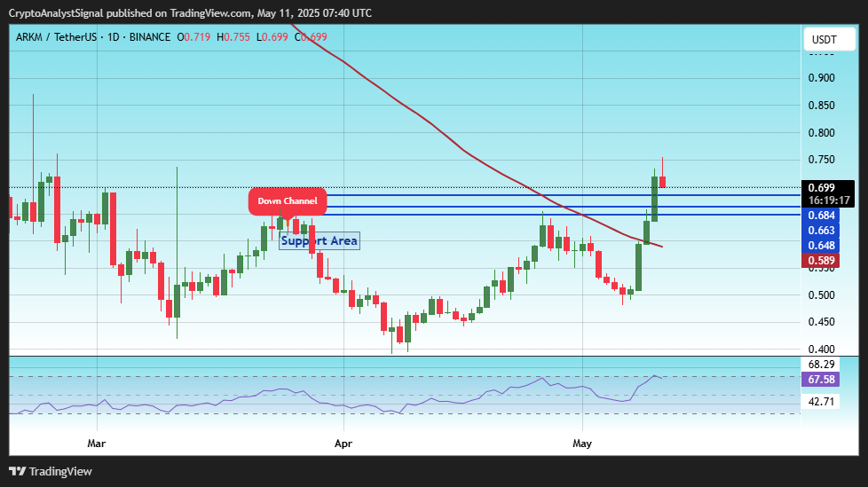Click the 0.900 price axis label

point(822,78)
